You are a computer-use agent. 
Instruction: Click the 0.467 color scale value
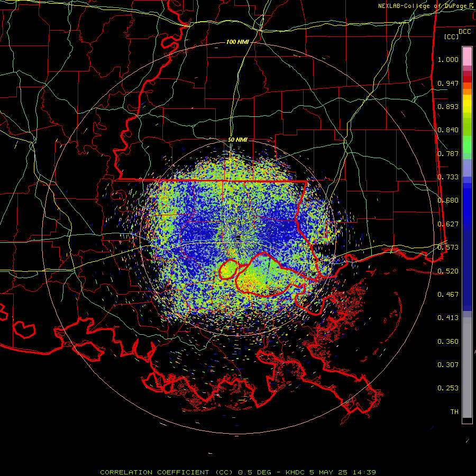tap(448, 295)
